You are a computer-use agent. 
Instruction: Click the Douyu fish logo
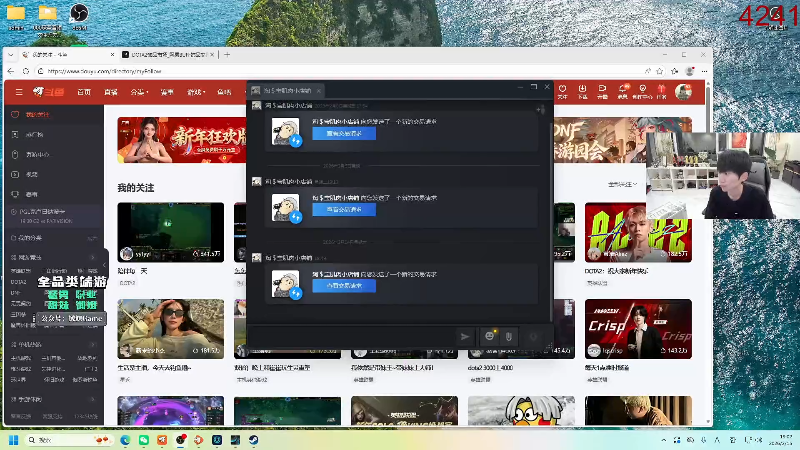tap(48, 92)
